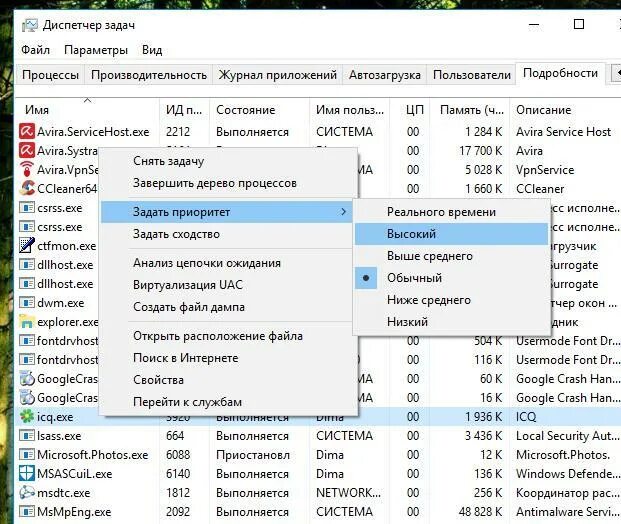Click the Avira VPN service icon
The width and height of the screenshot is (621, 524).
point(27,169)
